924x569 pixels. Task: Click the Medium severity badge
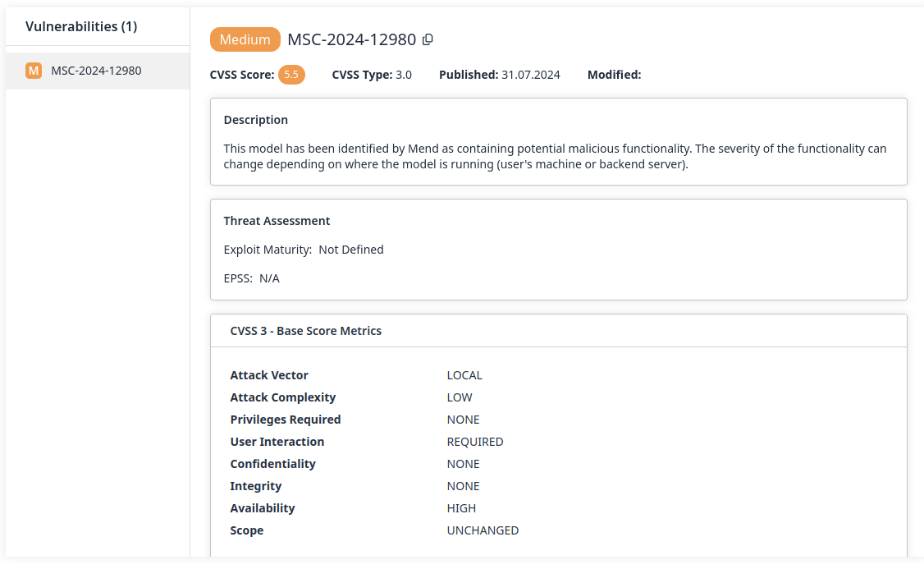point(245,39)
